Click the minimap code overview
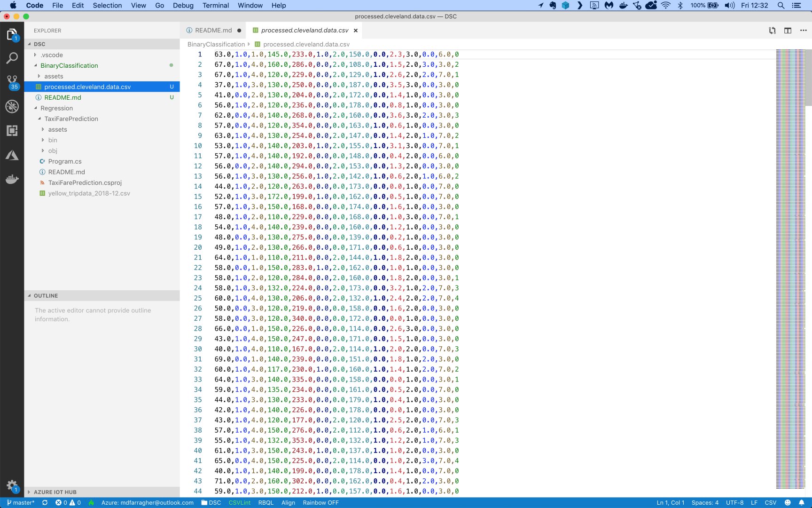812x508 pixels. point(790,268)
